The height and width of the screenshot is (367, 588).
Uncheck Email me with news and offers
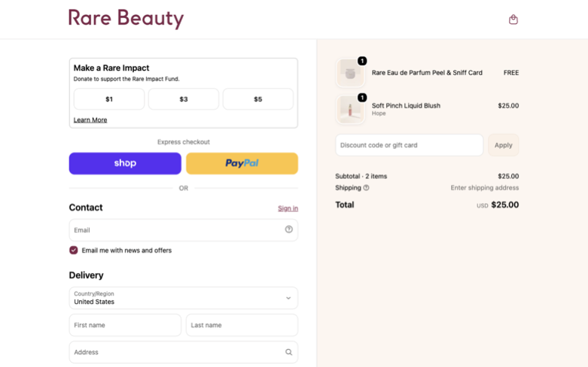tap(74, 250)
